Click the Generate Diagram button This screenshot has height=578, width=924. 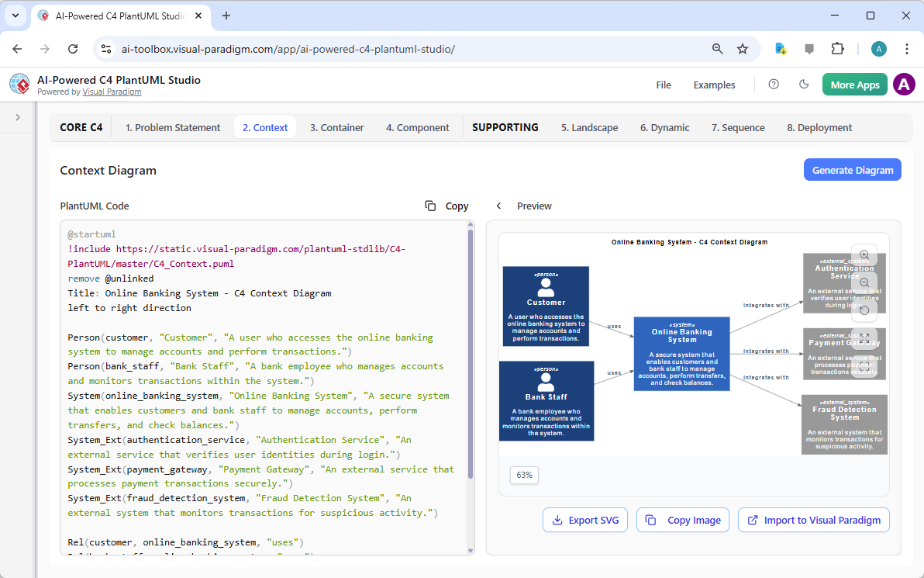852,169
